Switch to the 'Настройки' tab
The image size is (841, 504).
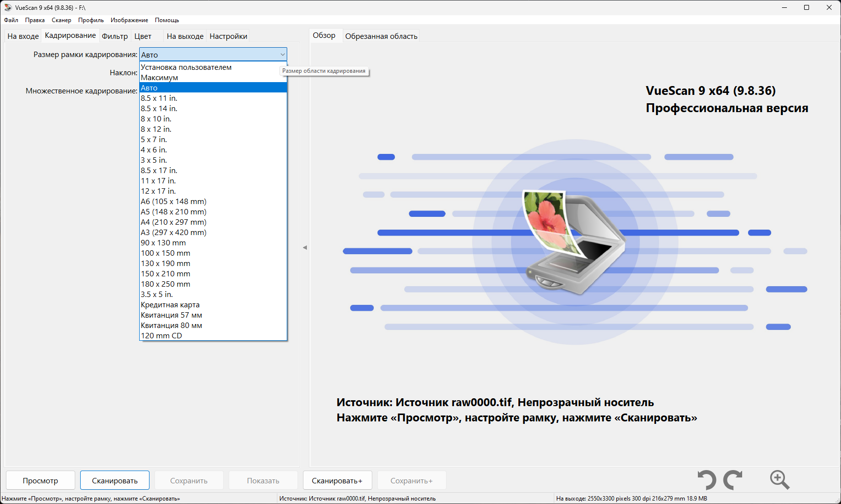click(x=228, y=36)
